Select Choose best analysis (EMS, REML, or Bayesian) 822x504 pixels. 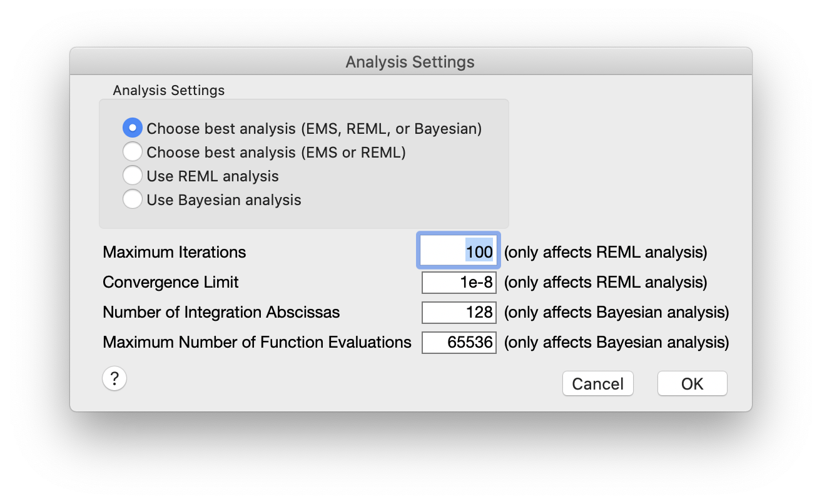[x=133, y=128]
